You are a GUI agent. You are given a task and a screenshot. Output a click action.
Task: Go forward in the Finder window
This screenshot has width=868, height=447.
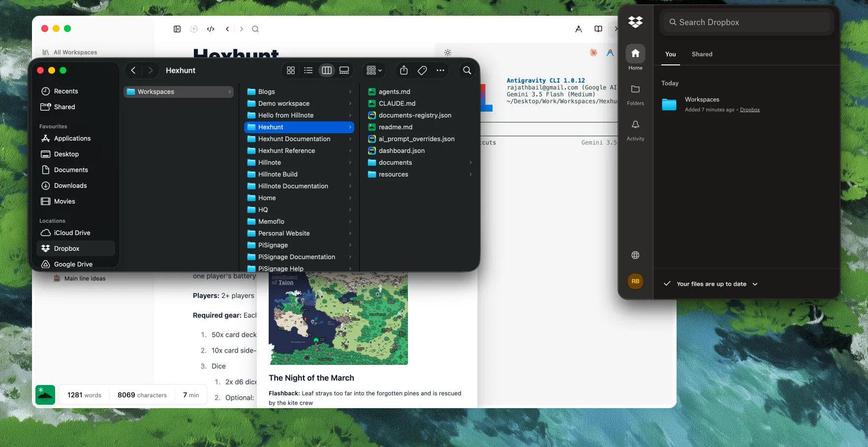point(151,70)
